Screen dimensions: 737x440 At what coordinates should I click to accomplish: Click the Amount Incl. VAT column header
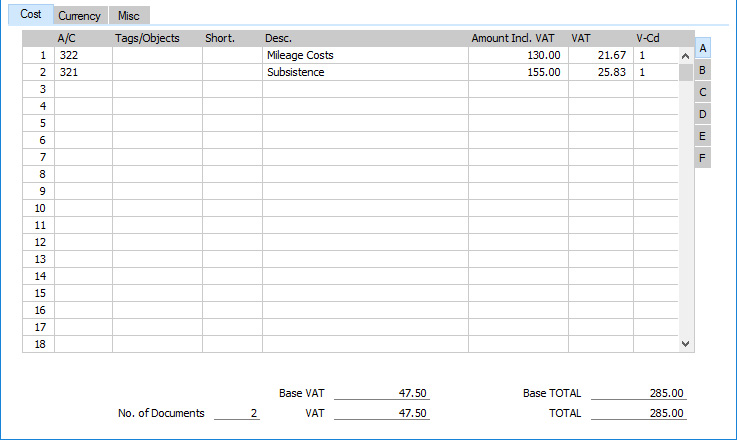click(513, 39)
